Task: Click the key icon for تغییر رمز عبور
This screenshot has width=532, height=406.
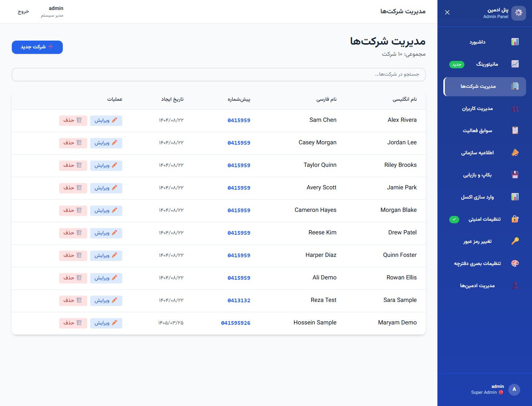Action: [x=515, y=241]
